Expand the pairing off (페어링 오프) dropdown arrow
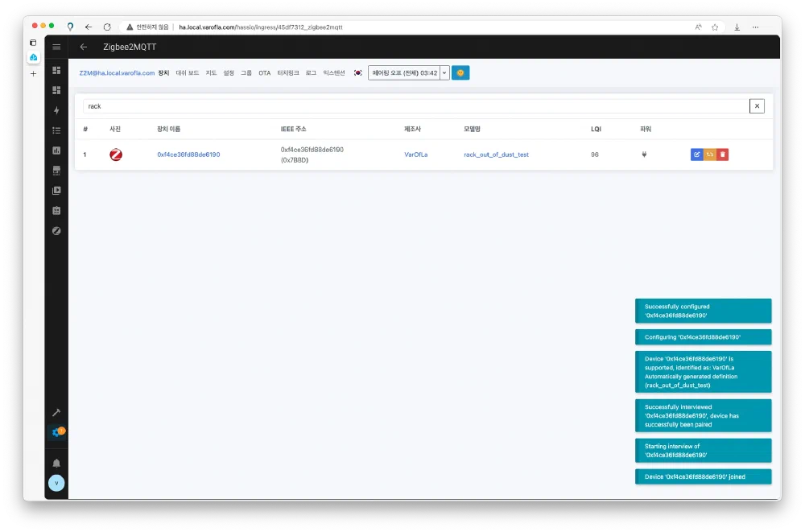Screen dimensions: 805x532 coord(444,72)
